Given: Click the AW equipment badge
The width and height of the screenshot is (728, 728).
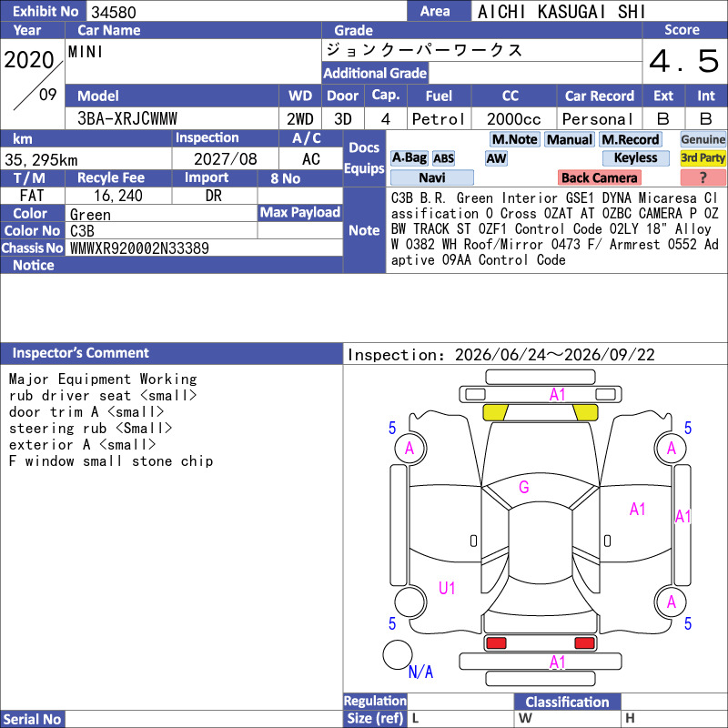Looking at the screenshot, I should pyautogui.click(x=496, y=158).
